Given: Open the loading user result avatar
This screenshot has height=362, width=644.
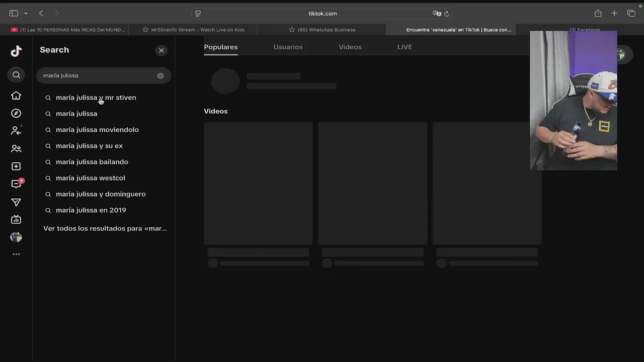Looking at the screenshot, I should pos(225,81).
